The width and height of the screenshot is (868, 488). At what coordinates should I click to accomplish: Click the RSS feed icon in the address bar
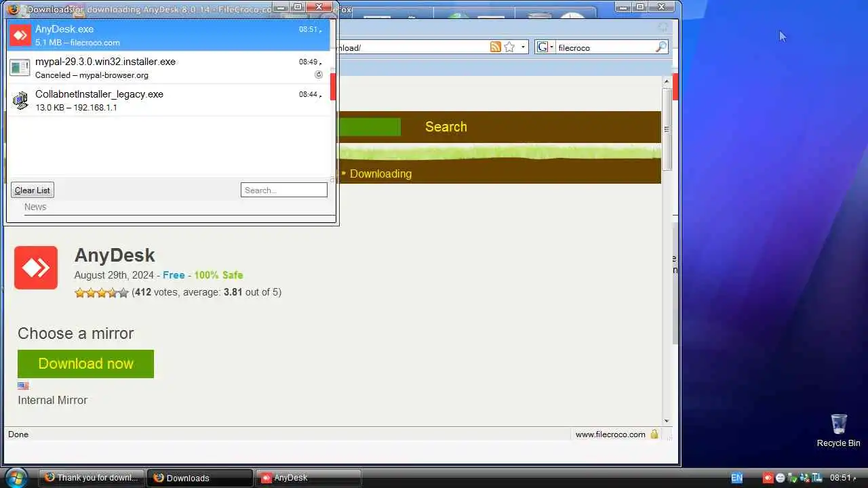(496, 47)
